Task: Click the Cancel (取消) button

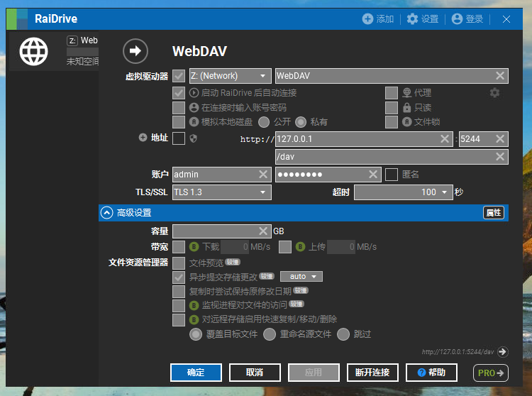Action: click(x=255, y=373)
